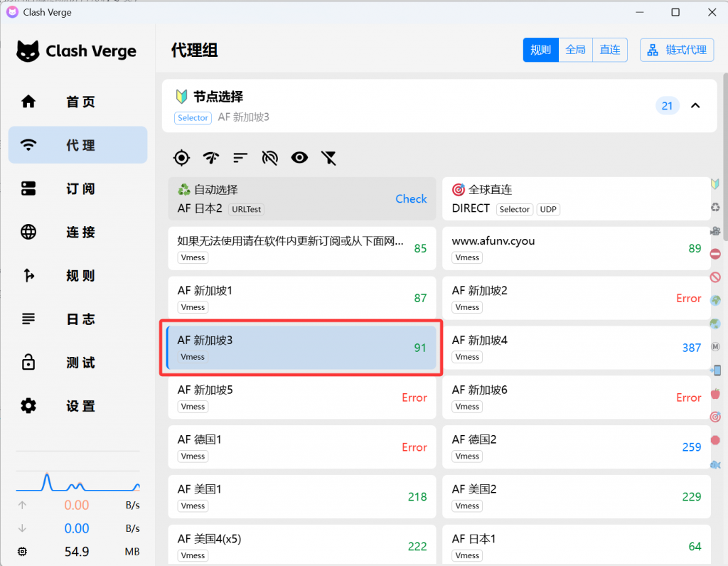Jump to group with prohibited circle icon
Screen dimensions: 728x566
pos(715,277)
